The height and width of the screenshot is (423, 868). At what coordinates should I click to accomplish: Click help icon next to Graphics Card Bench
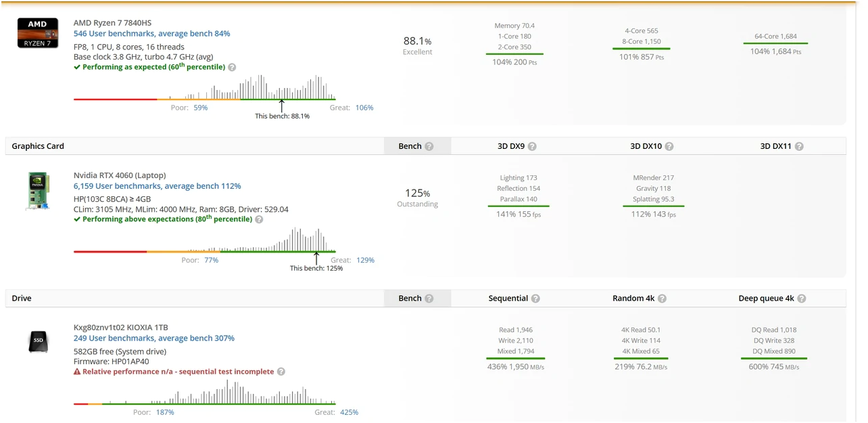pyautogui.click(x=429, y=147)
